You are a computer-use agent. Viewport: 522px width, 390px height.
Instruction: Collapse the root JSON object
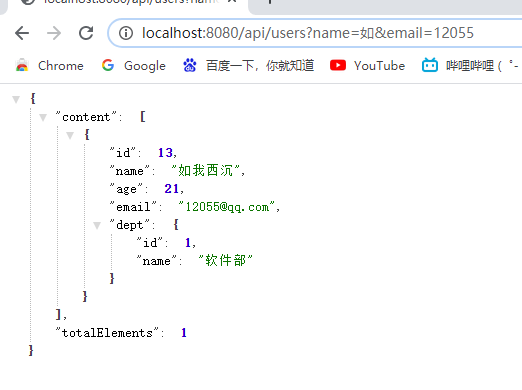click(x=16, y=99)
